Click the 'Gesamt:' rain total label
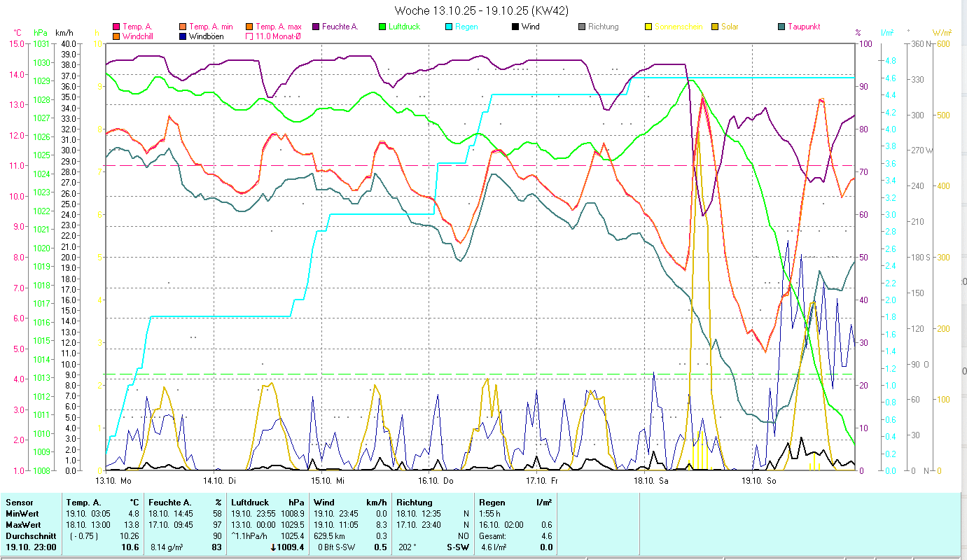 pos(492,536)
